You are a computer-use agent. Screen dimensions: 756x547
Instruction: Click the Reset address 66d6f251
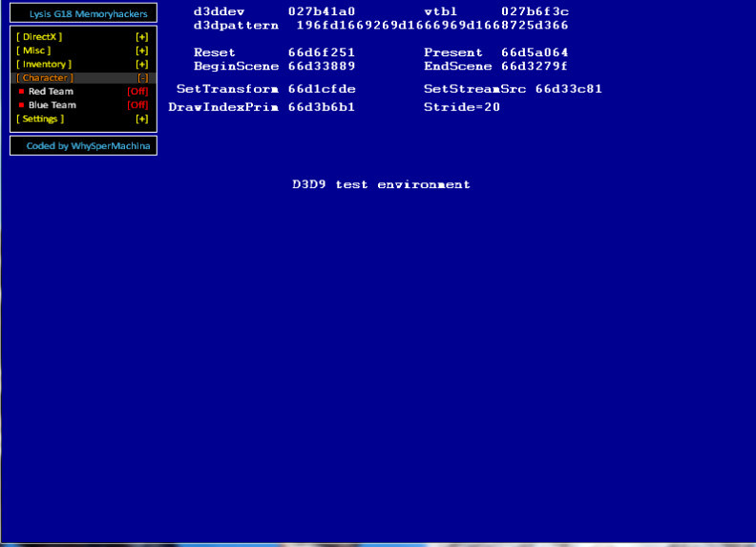point(322,53)
